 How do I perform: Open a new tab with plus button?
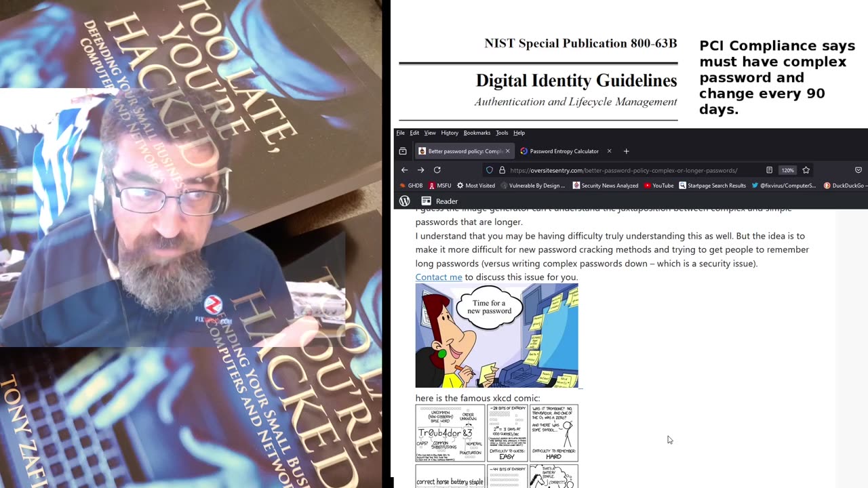(x=626, y=151)
